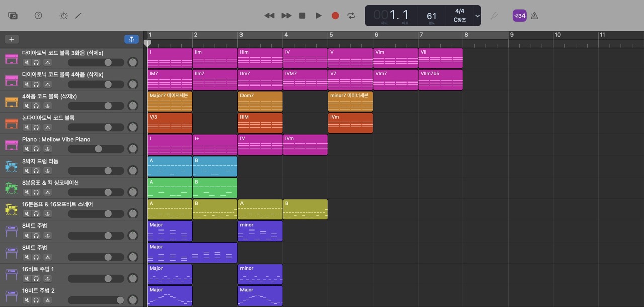Open the Quick Help question mark button
Image resolution: width=644 pixels, height=307 pixels.
(x=38, y=16)
